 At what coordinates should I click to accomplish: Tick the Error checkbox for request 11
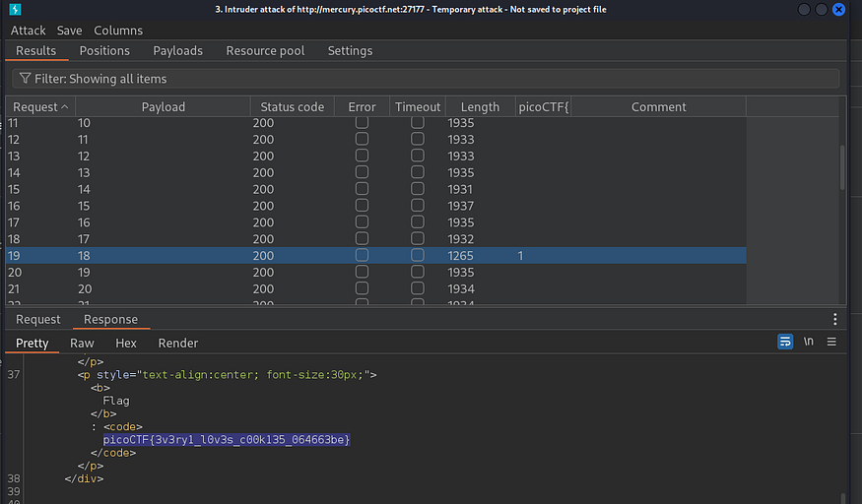coord(362,122)
